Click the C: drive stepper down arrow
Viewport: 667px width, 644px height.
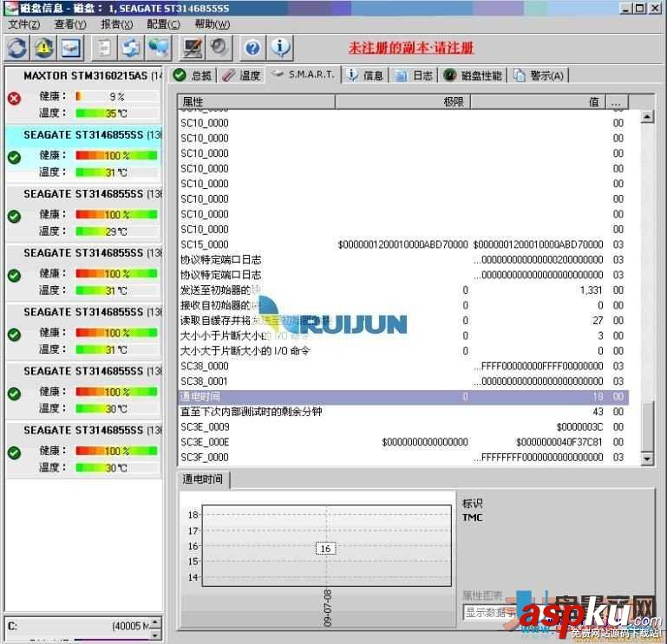[x=155, y=635]
